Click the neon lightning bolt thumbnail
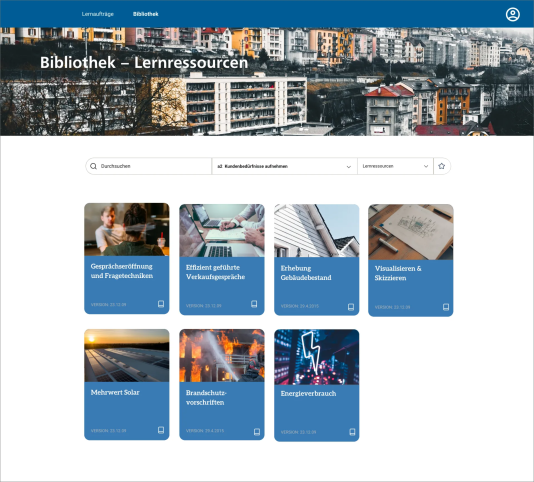The height and width of the screenshot is (482, 534). (x=316, y=357)
